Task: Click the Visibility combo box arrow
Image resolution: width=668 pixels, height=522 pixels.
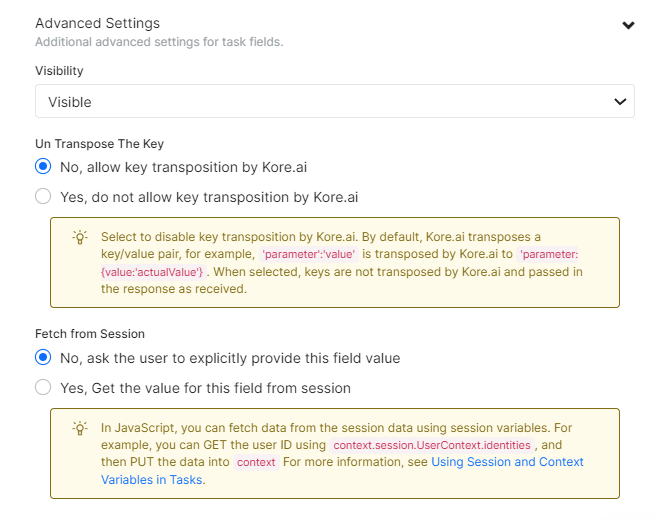Action: pos(620,102)
